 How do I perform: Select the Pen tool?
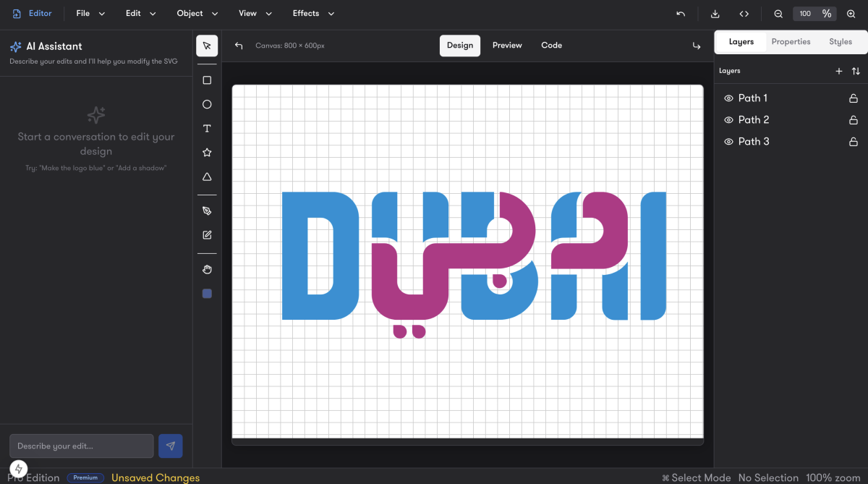coord(207,211)
